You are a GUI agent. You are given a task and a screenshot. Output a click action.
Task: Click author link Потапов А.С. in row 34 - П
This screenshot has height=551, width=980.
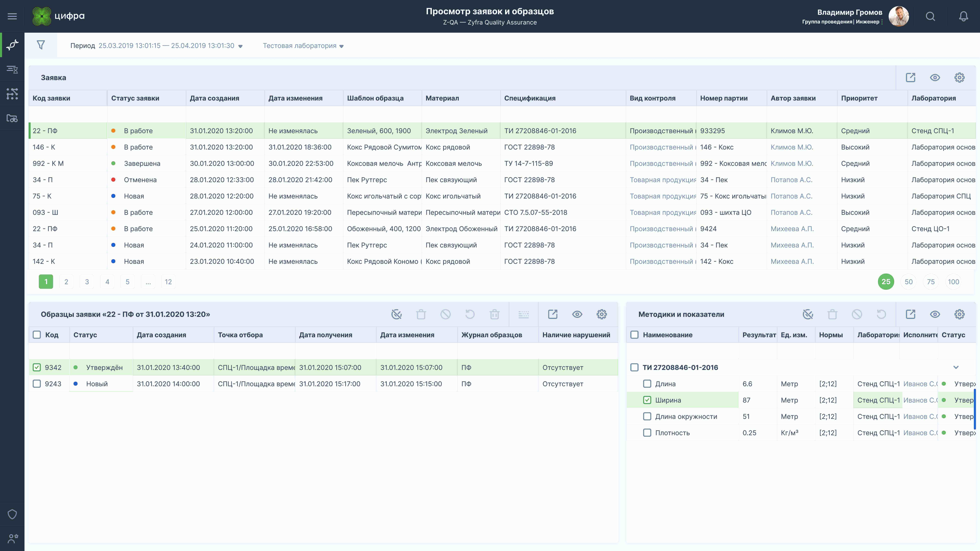coord(791,180)
